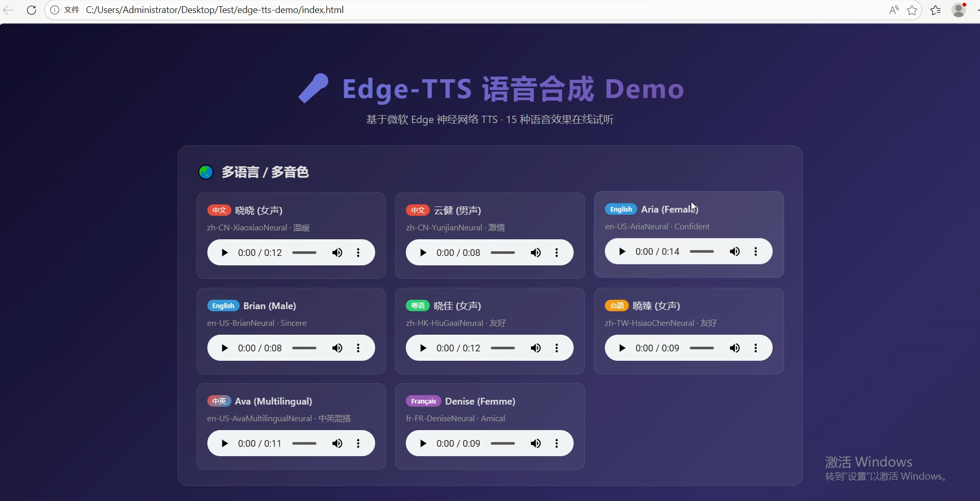Activate Read aloud icon in address bar
This screenshot has width=980, height=501.
(x=894, y=10)
